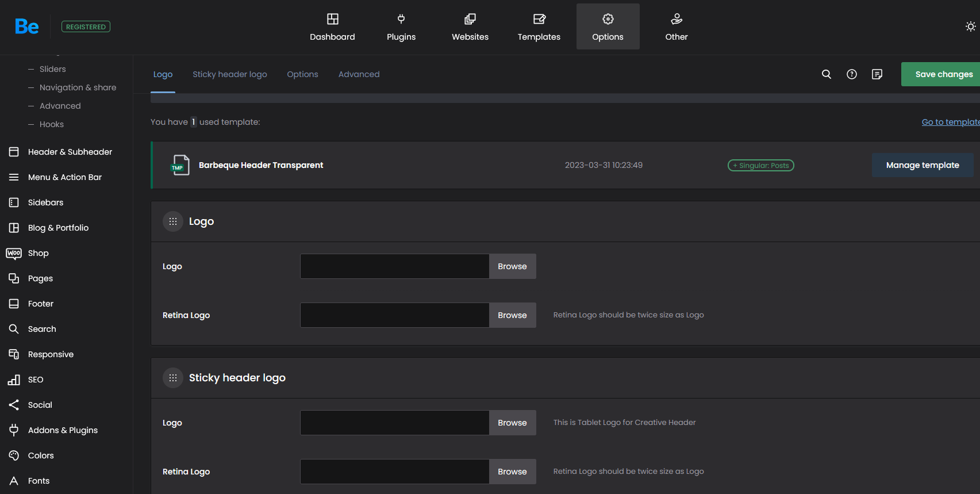Open the Templates icon in top navigation
The width and height of the screenshot is (980, 494).
[x=539, y=19]
